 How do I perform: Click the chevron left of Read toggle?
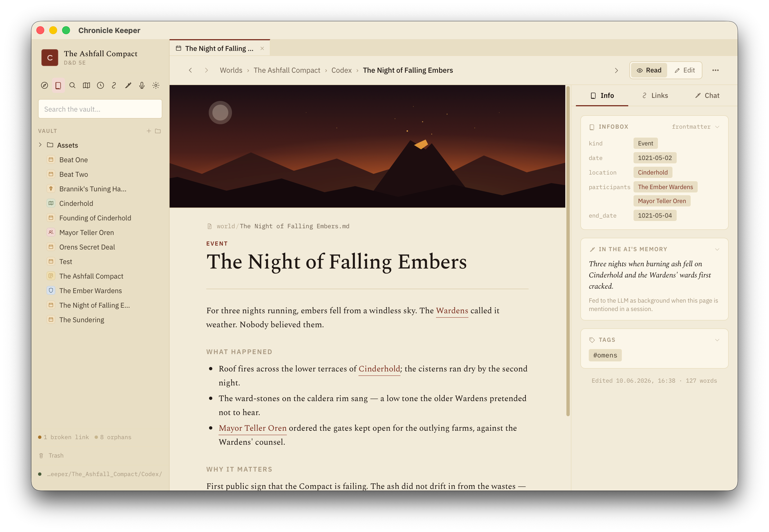616,70
